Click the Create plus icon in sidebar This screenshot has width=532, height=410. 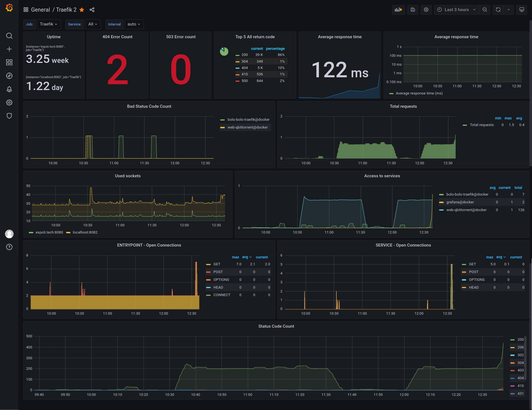(x=9, y=49)
